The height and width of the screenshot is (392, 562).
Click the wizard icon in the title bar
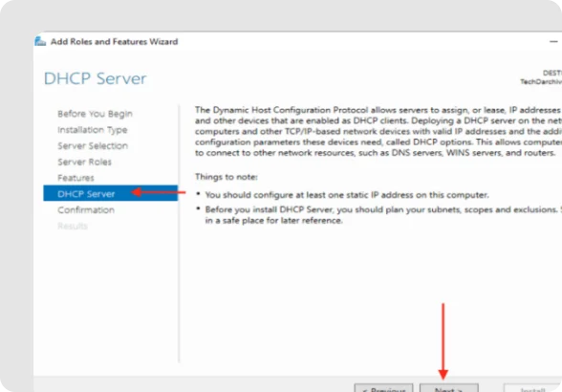(40, 41)
